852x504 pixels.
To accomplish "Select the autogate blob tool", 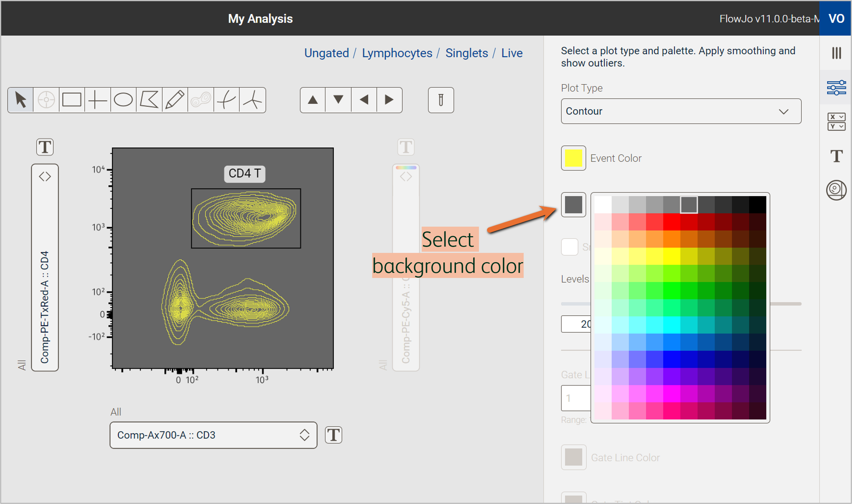I will (201, 100).
